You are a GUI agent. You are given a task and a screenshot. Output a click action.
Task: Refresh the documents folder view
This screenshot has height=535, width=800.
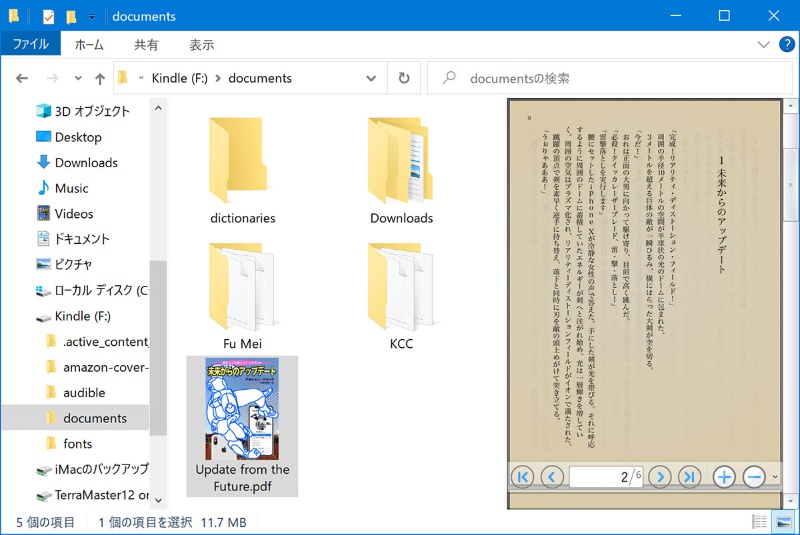(x=404, y=78)
